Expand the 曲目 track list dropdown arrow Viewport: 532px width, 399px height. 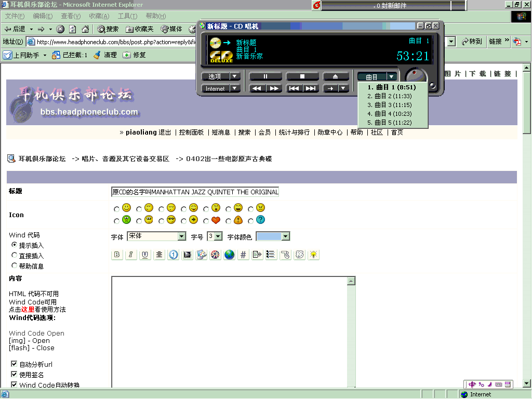(x=391, y=77)
